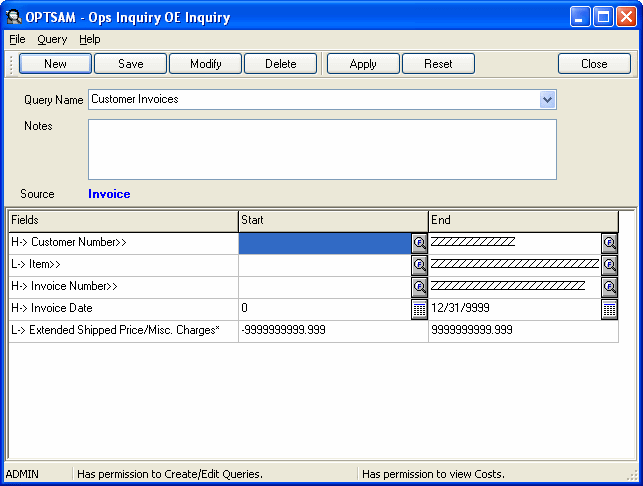The height and width of the screenshot is (486, 643).
Task: Apply the query with the Apply button
Action: coord(363,64)
